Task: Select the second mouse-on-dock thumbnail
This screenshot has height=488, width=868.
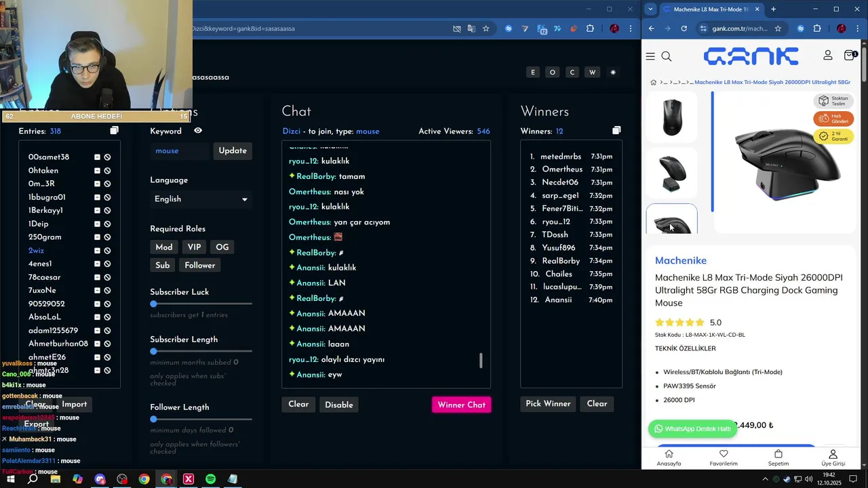Action: tap(672, 174)
